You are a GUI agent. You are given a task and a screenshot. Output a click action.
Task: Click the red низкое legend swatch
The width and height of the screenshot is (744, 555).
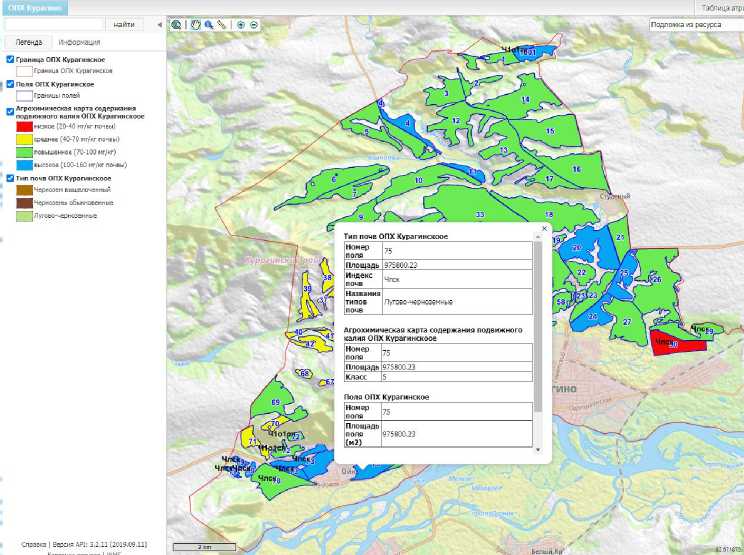[24, 127]
